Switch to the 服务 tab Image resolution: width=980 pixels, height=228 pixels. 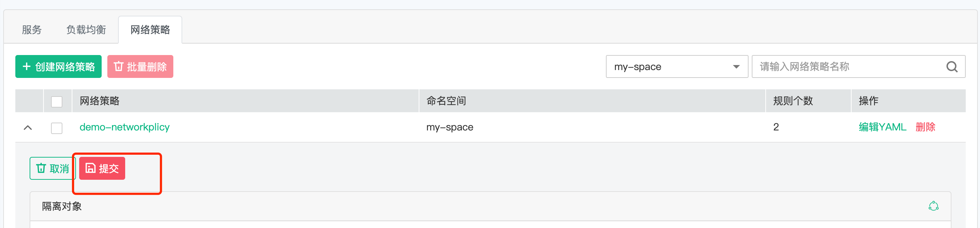click(32, 30)
